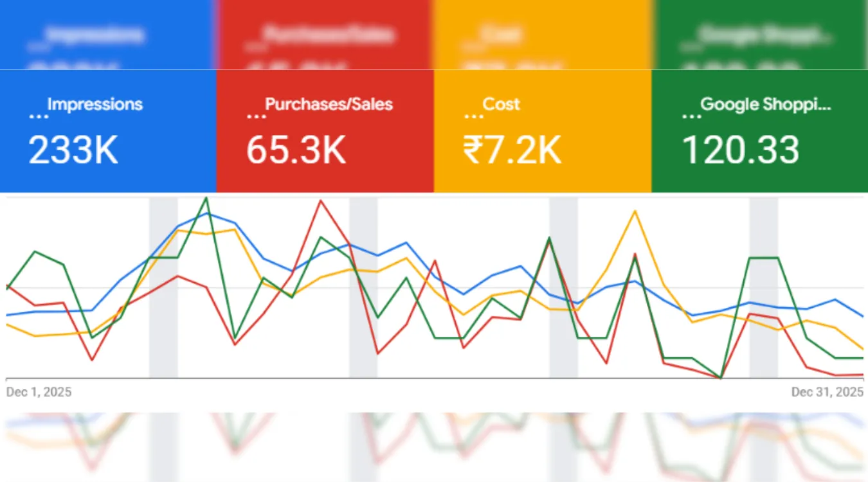Select the Google Shoppi... metric tab

click(x=759, y=129)
